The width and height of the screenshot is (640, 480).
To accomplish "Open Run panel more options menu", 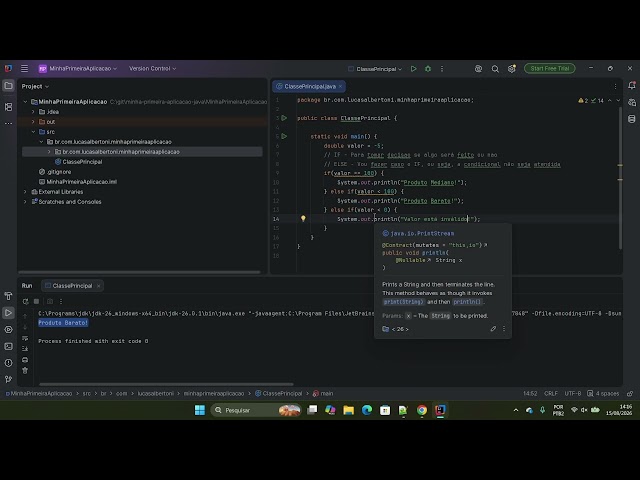I will click(x=61, y=301).
